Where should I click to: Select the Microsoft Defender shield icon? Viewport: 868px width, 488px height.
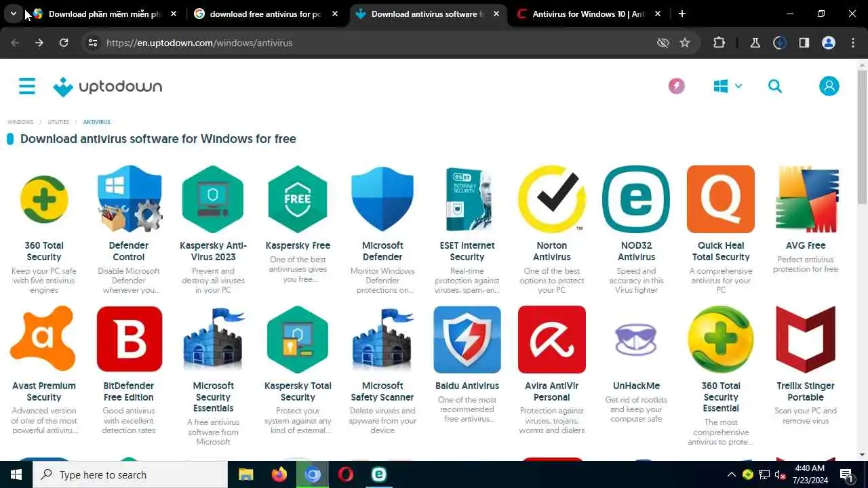382,199
